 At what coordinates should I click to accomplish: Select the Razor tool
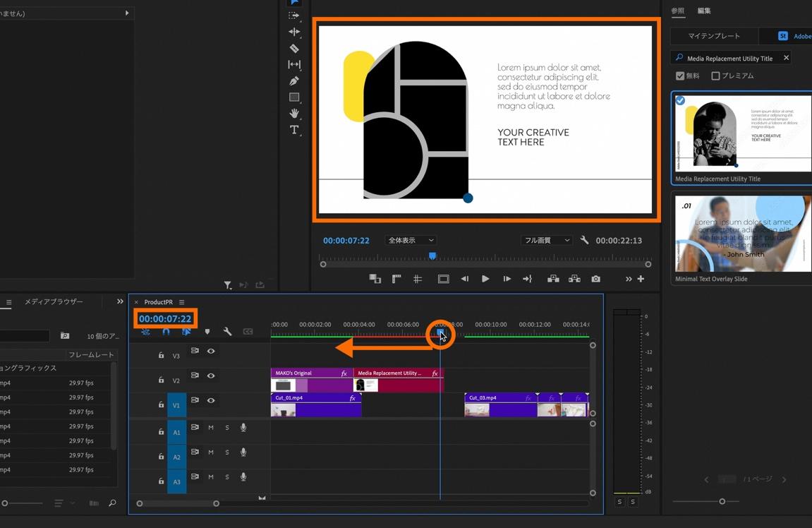[x=294, y=49]
